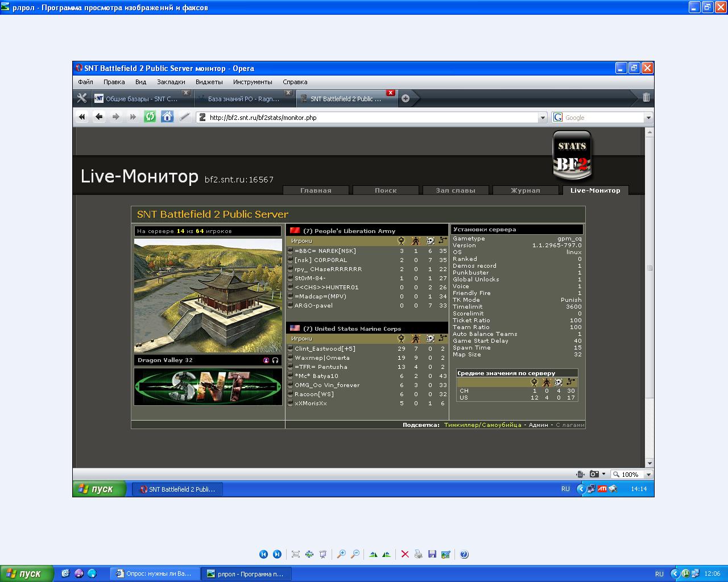728x582 pixels.
Task: Click SNT Battlefield 2 Publi... taskbar item
Action: [177, 489]
